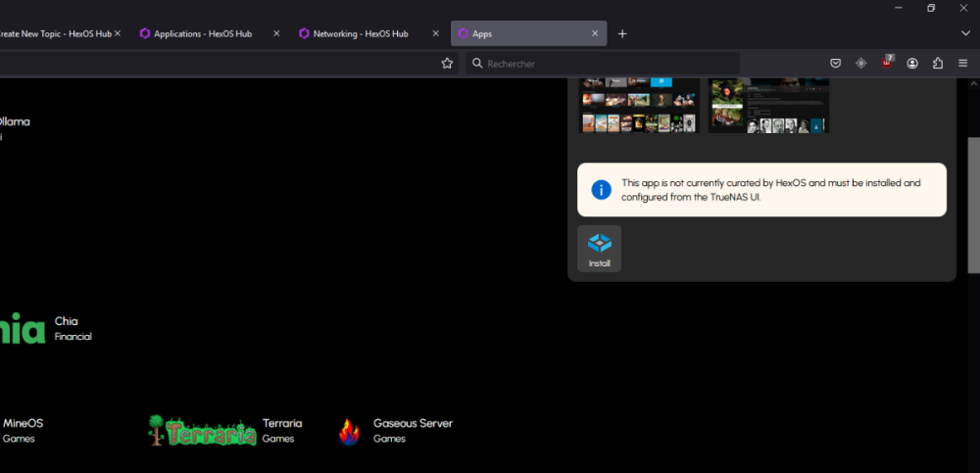Open the MineOS Games app entry

[x=23, y=431]
